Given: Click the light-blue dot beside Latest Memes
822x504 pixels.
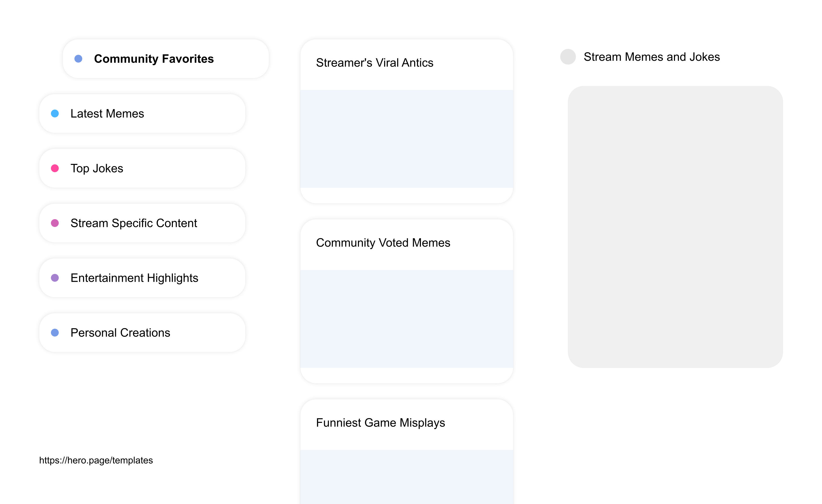Looking at the screenshot, I should (55, 114).
